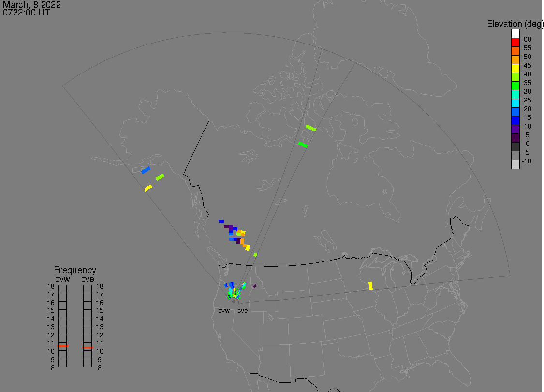Screen dimensions: 544x392
Task: Click the 'cve' radar site label on the map
Action: pyautogui.click(x=243, y=310)
